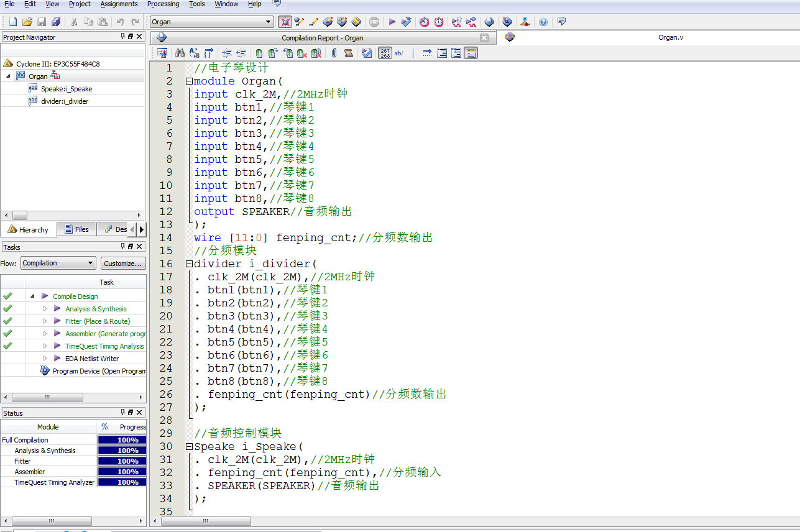Open the Programmer tool from the toolbar
This screenshot has height=532, width=800.
coord(508,22)
